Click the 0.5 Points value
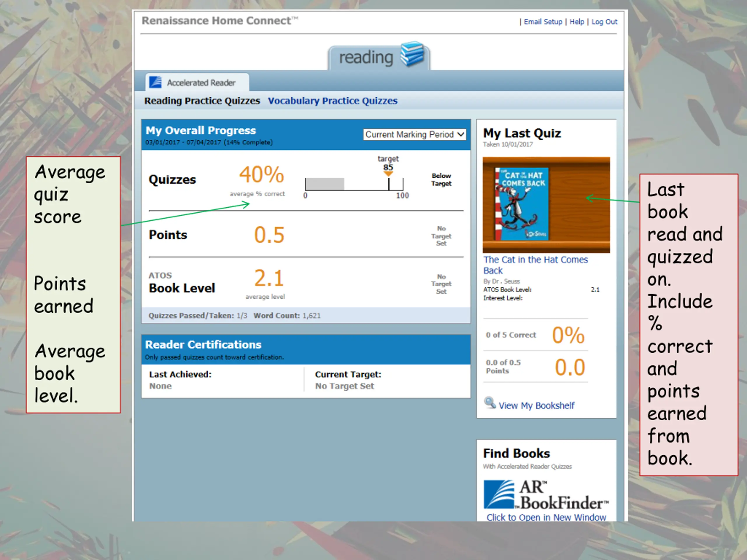The height and width of the screenshot is (560, 747). (269, 235)
